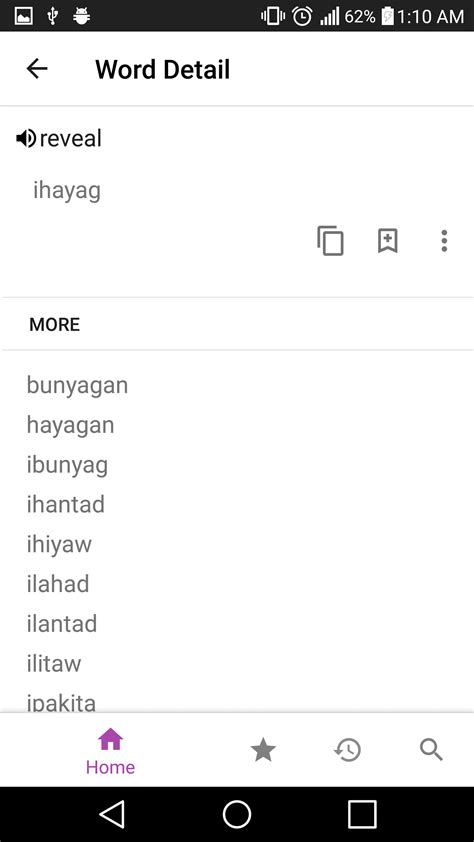Play pronunciation of reveal with speaker icon
Image resolution: width=474 pixels, height=842 pixels.
[x=26, y=139]
